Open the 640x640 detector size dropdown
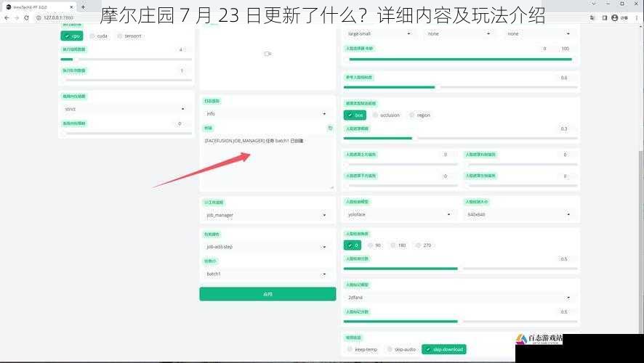Image resolution: width=644 pixels, height=363 pixels. tap(519, 214)
